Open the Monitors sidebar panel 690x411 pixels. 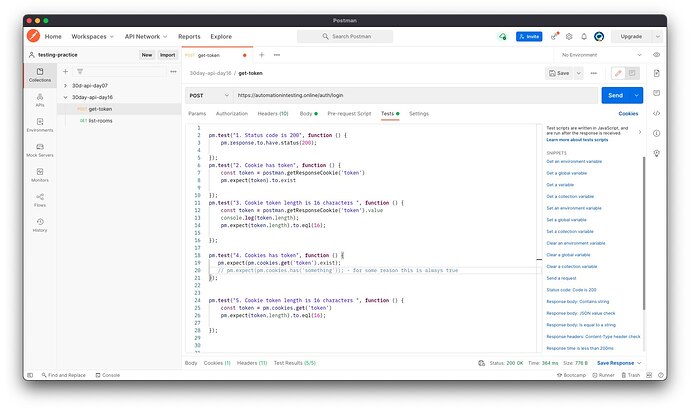coord(40,175)
